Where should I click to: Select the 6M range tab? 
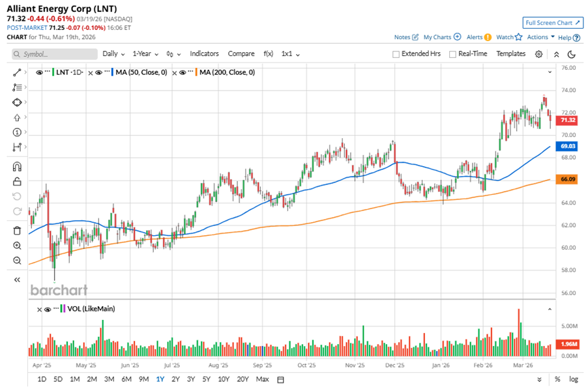126,379
